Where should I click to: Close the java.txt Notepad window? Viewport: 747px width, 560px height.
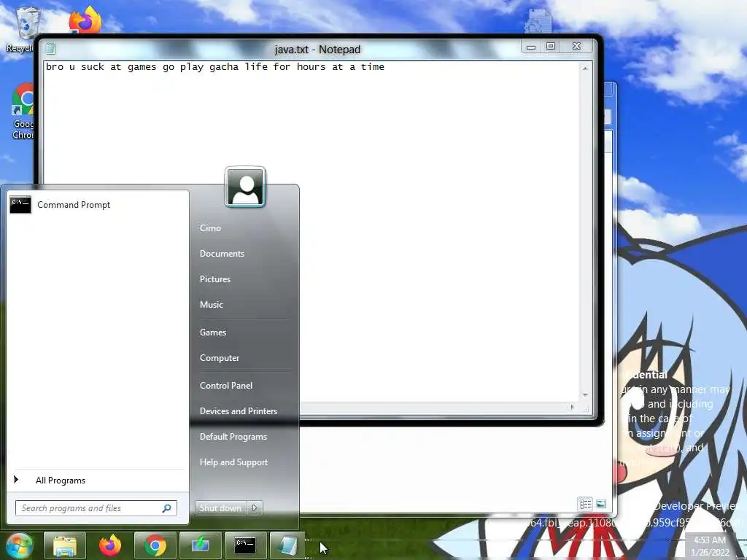pyautogui.click(x=576, y=46)
